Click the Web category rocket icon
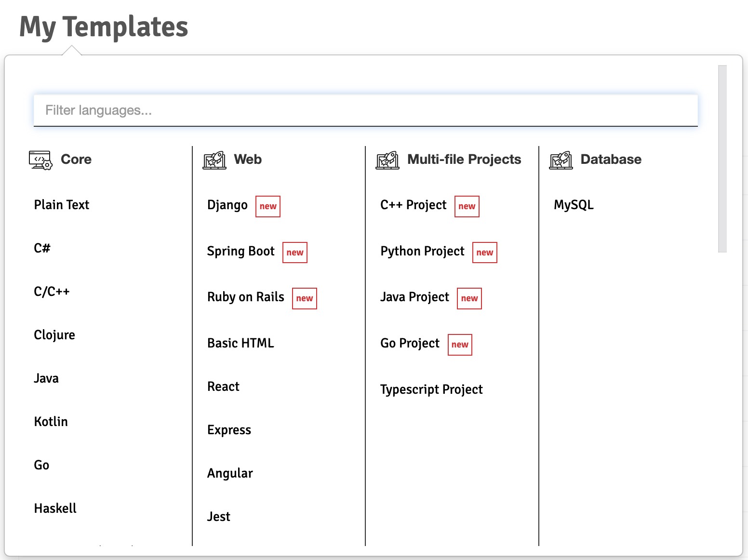This screenshot has height=560, width=748. (214, 160)
